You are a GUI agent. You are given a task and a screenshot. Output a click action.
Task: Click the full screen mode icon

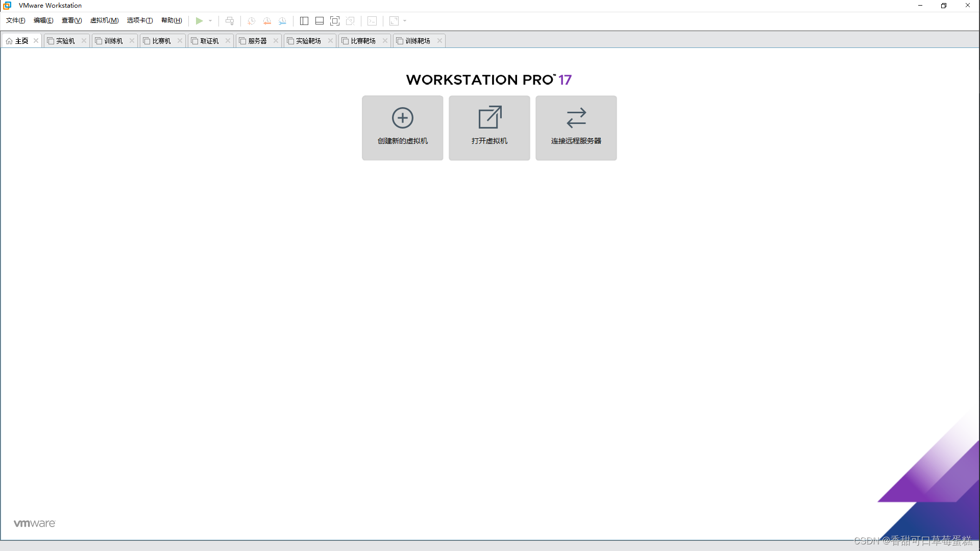point(335,21)
